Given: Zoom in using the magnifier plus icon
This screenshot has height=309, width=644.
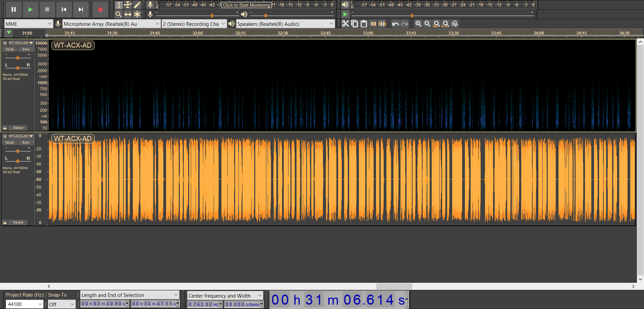Looking at the screenshot, I should pyautogui.click(x=418, y=24).
